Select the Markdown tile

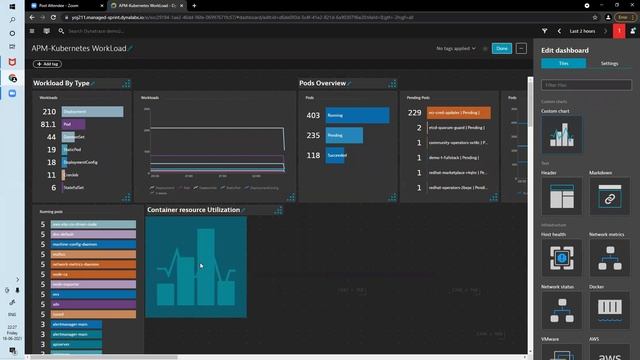click(609, 196)
